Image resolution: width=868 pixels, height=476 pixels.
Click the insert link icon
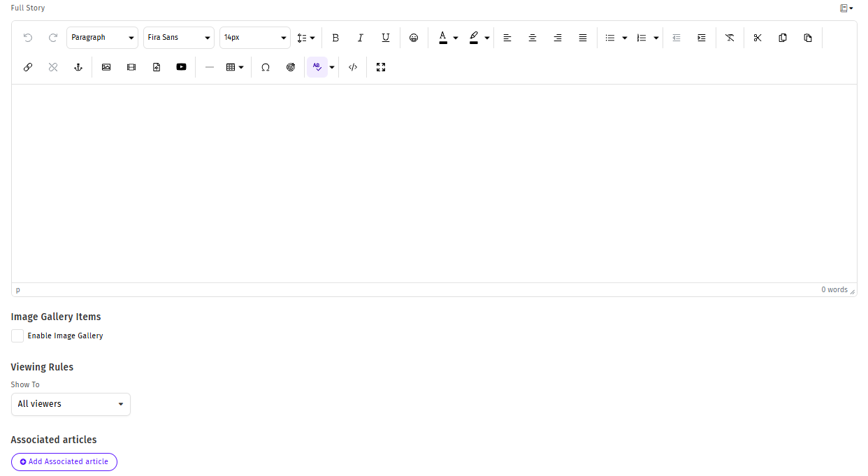click(28, 67)
